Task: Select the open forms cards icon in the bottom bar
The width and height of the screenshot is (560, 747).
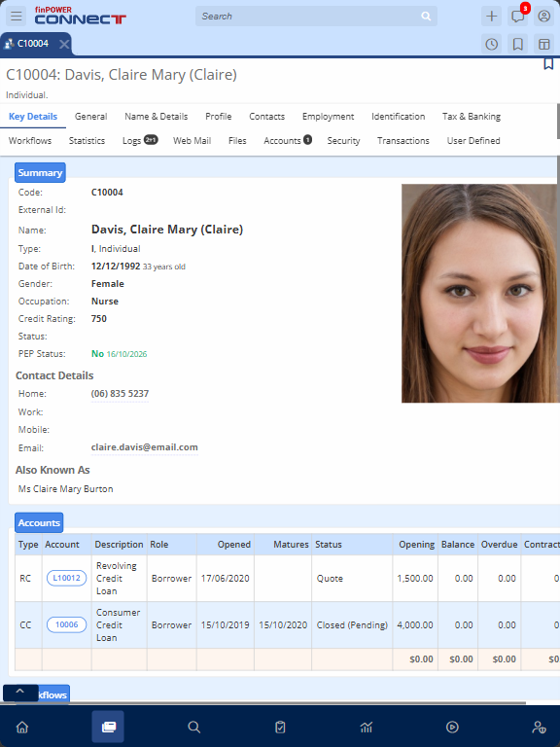Action: click(x=108, y=727)
